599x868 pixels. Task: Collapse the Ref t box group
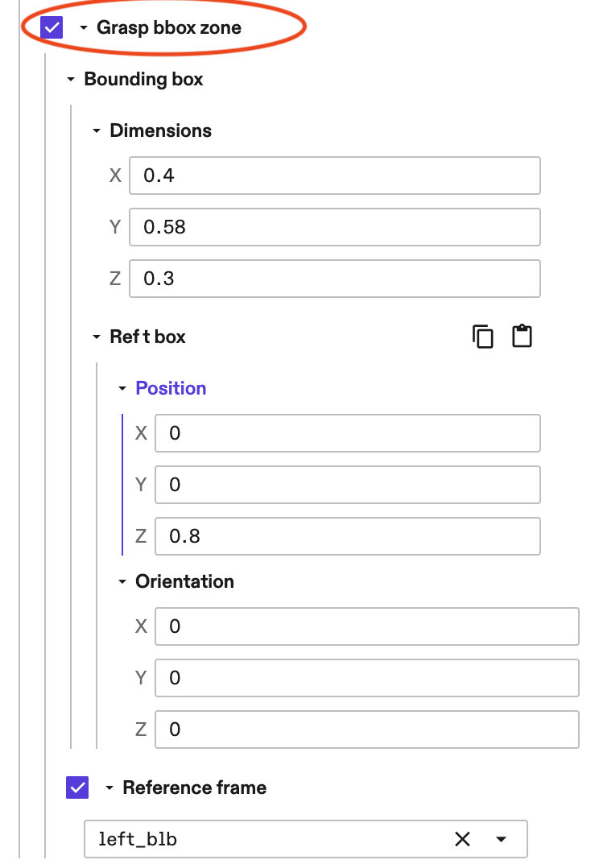click(97, 337)
